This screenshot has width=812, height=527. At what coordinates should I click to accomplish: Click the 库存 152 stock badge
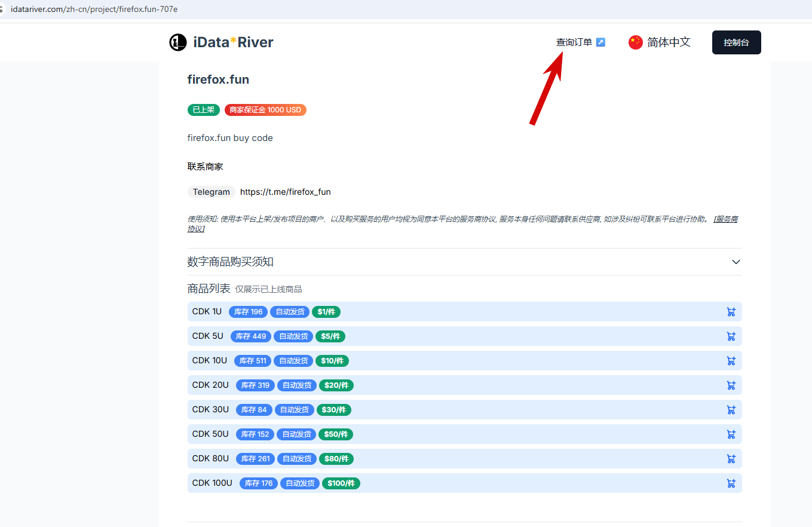(255, 434)
